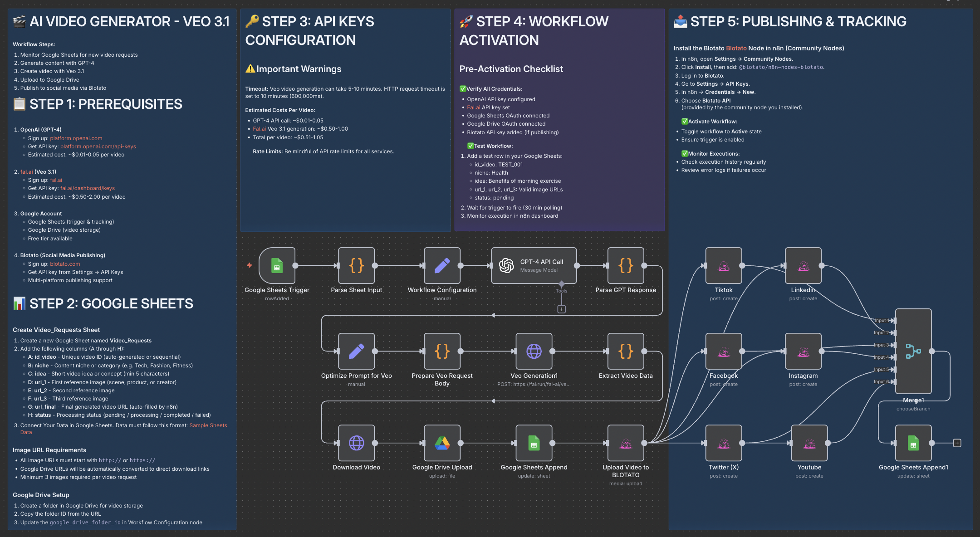Open the Download Video node
The image size is (980, 537).
(357, 443)
